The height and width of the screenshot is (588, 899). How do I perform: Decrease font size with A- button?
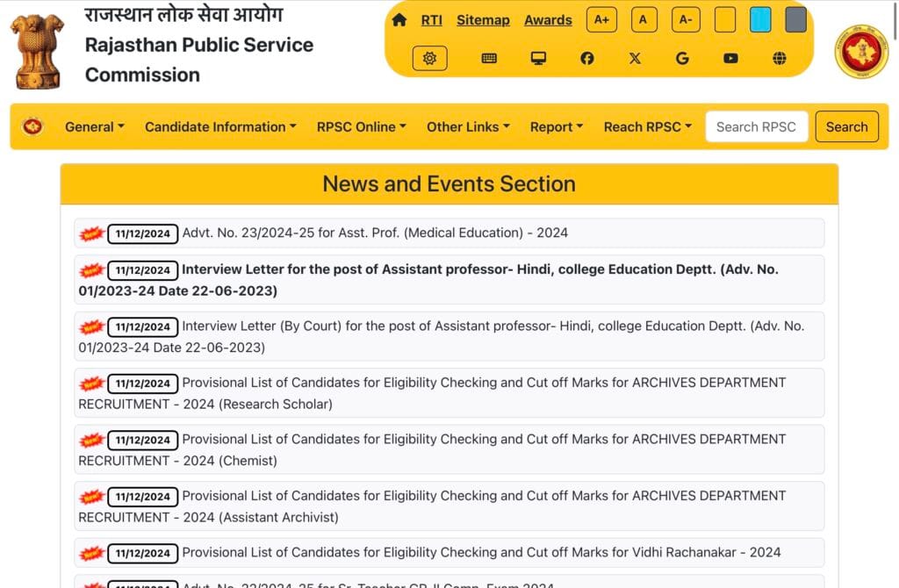click(x=685, y=20)
